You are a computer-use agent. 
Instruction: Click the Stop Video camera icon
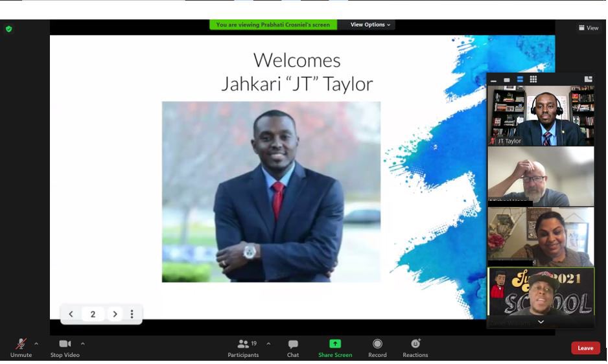(65, 344)
